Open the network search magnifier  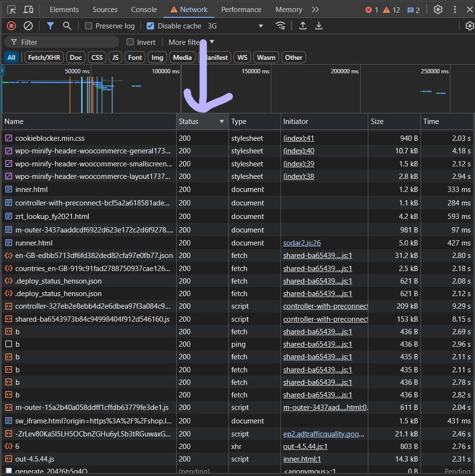67,26
